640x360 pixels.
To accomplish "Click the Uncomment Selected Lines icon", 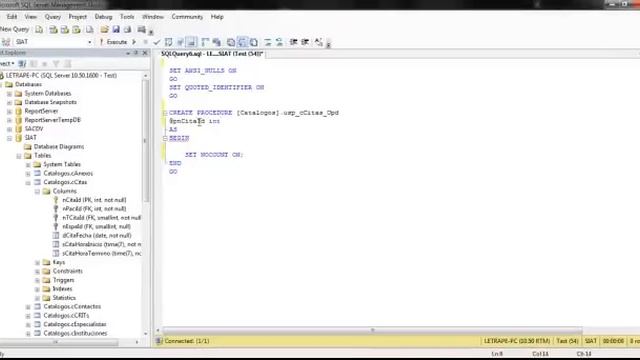I will [x=280, y=42].
